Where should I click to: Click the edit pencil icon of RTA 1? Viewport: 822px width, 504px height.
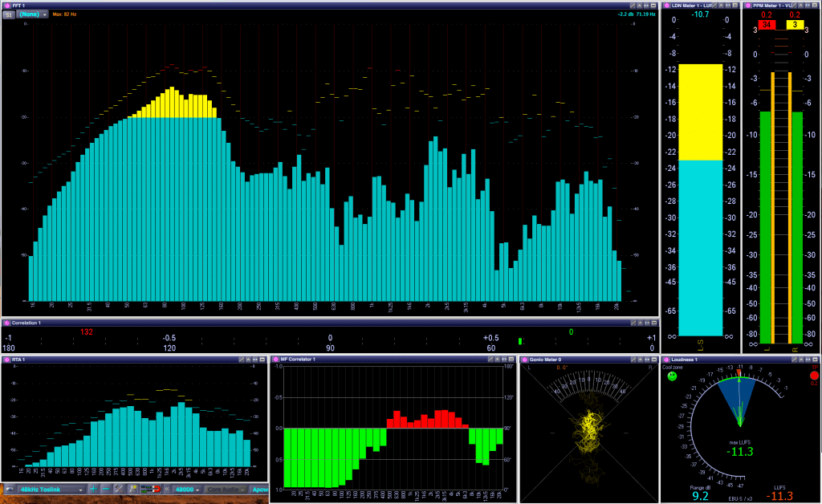point(241,360)
